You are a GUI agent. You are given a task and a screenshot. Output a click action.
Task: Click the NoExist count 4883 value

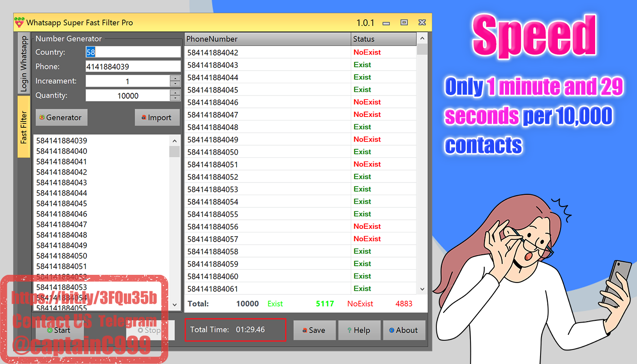(x=404, y=303)
